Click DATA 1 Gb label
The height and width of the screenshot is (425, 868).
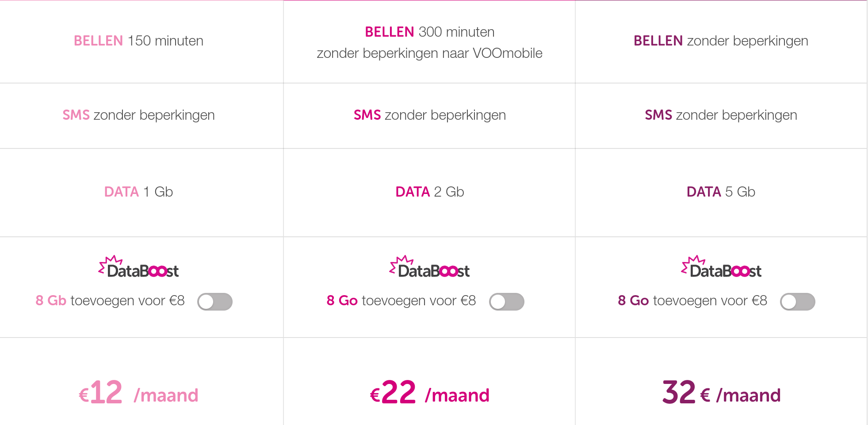click(138, 192)
